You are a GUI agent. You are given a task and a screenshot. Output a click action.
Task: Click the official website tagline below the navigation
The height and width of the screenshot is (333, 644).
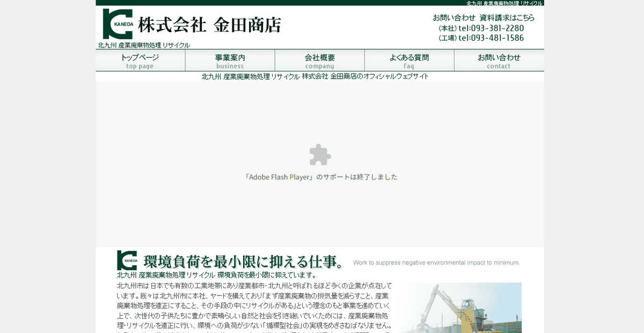313,76
